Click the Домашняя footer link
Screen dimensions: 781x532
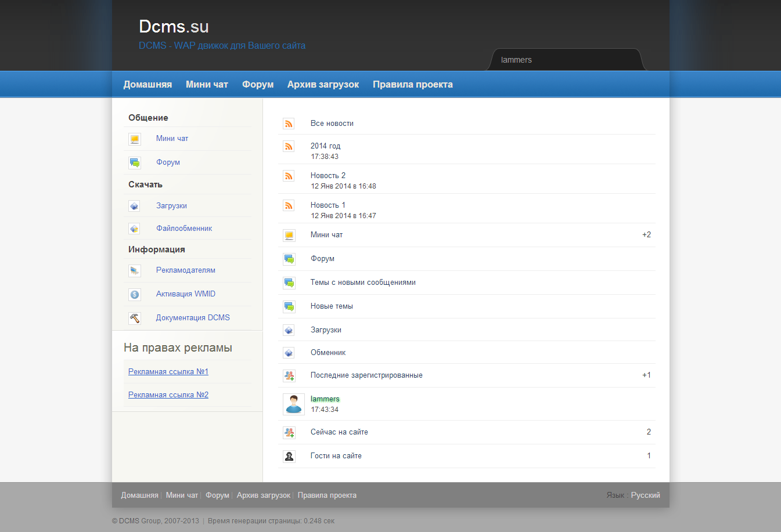click(x=139, y=495)
